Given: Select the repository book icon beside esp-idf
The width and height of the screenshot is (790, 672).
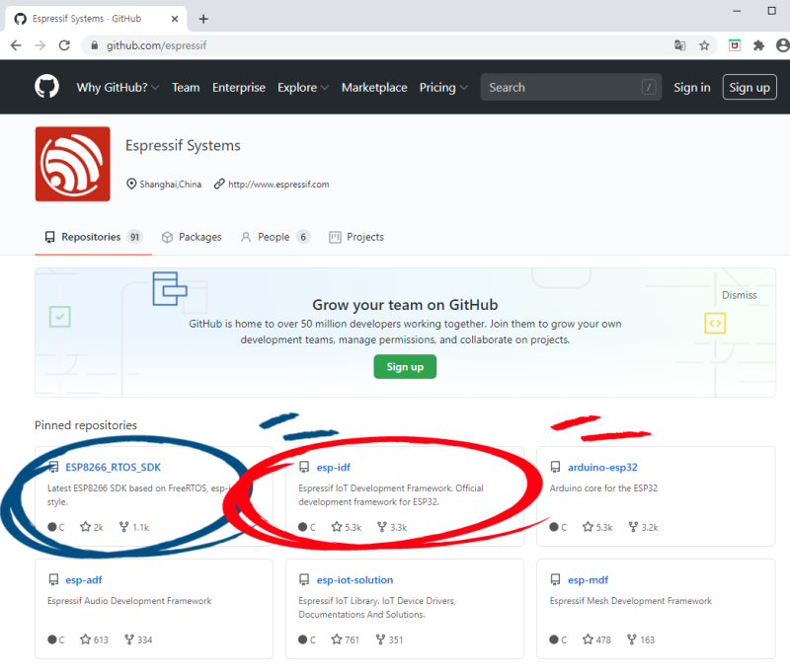Looking at the screenshot, I should pos(303,467).
